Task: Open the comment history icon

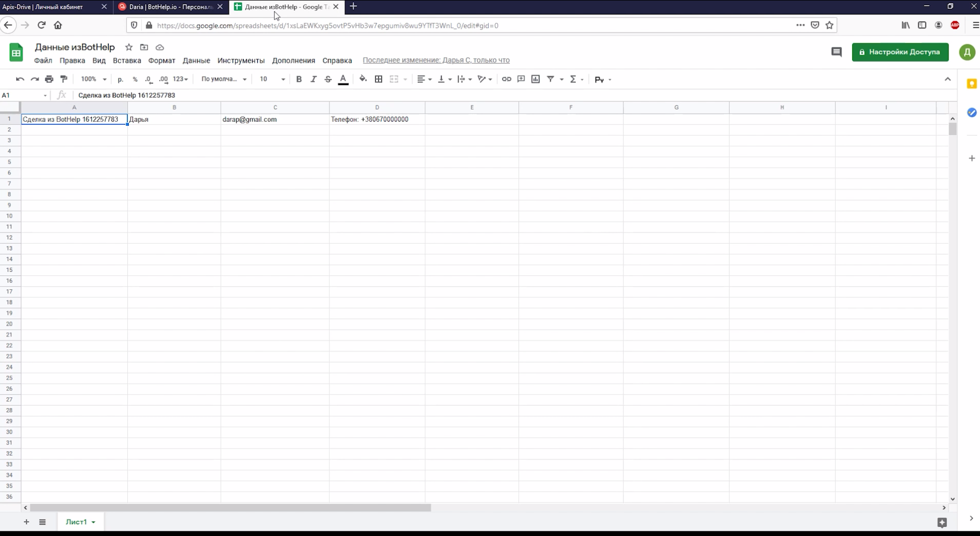Action: click(836, 52)
